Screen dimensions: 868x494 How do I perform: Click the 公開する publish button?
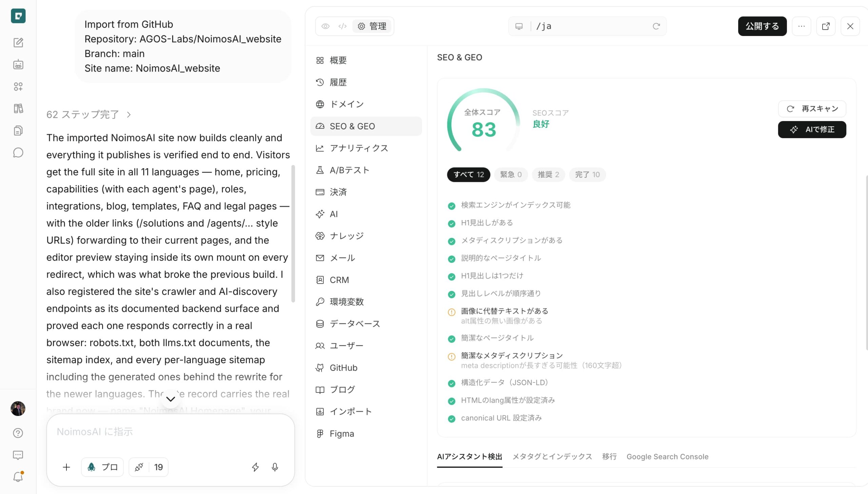pos(762,26)
